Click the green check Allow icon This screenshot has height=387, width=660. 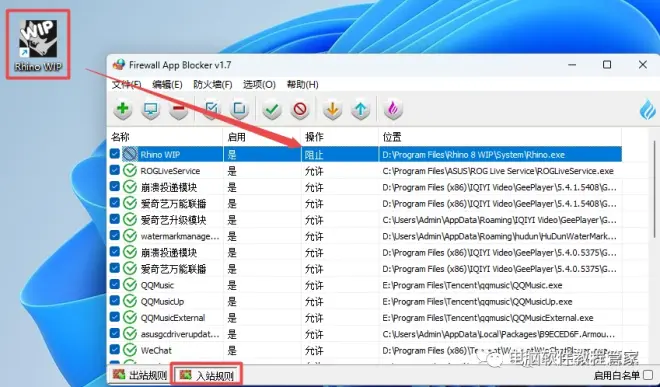(x=272, y=109)
